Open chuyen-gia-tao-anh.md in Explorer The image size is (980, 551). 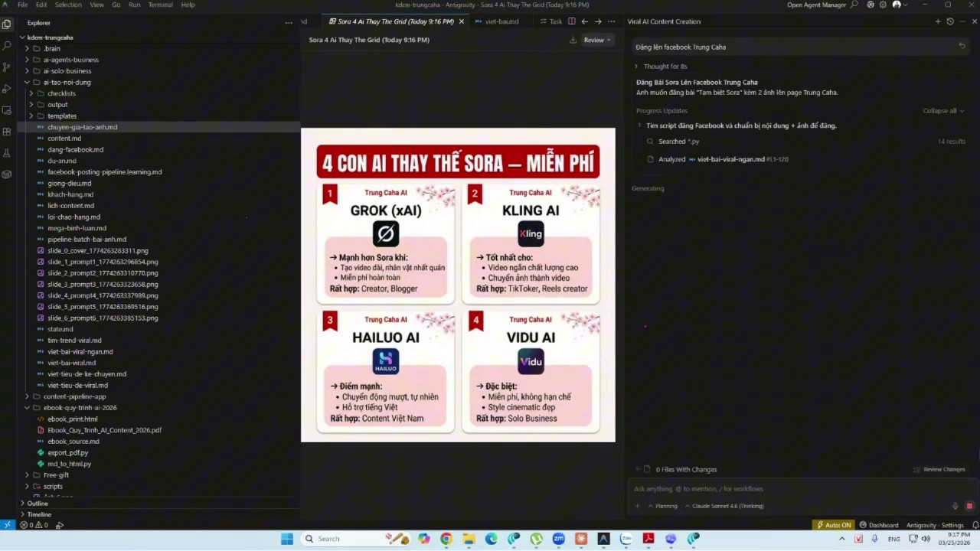point(82,127)
